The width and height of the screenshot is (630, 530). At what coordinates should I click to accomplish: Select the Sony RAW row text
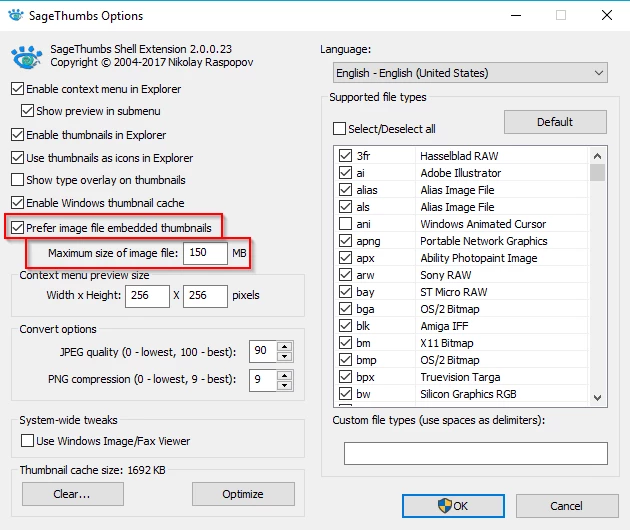pyautogui.click(x=446, y=275)
